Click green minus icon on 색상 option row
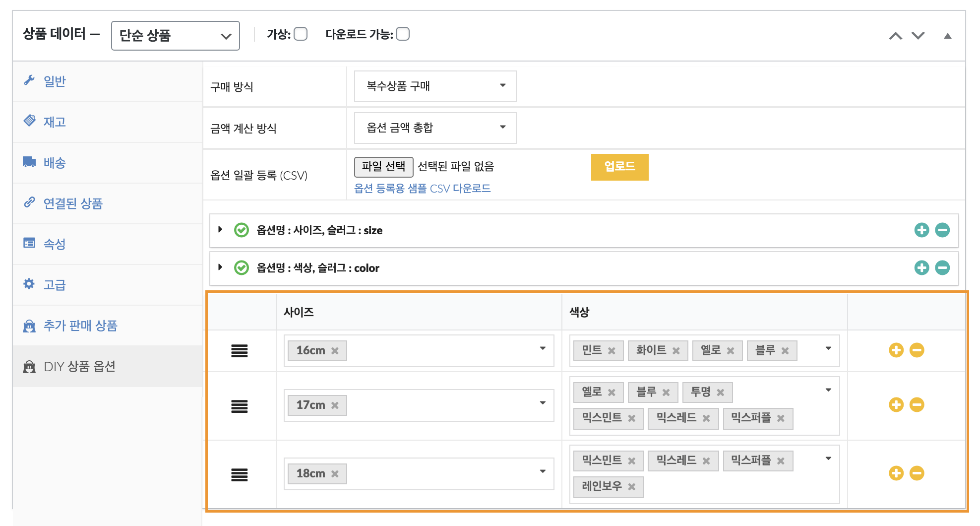The image size is (980, 526). point(942,268)
